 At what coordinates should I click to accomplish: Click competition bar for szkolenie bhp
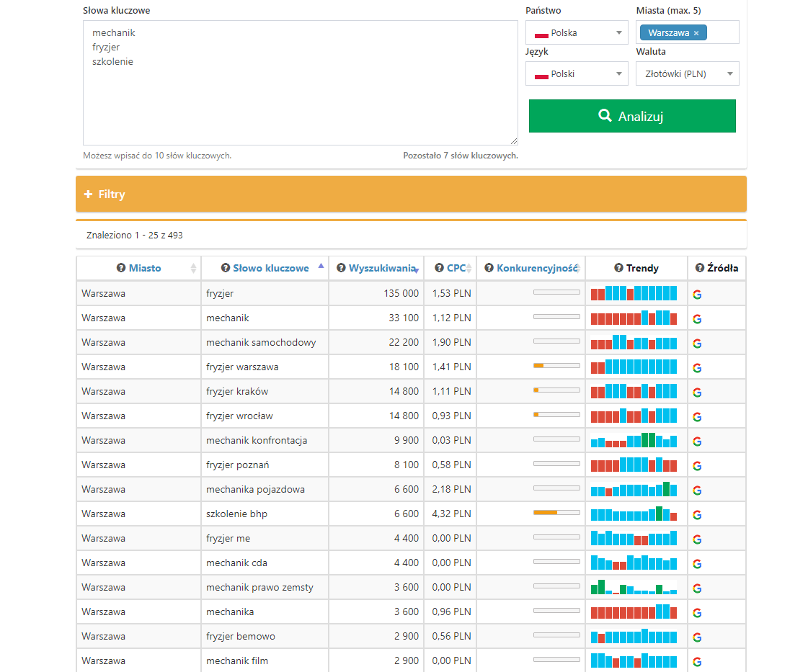556,513
